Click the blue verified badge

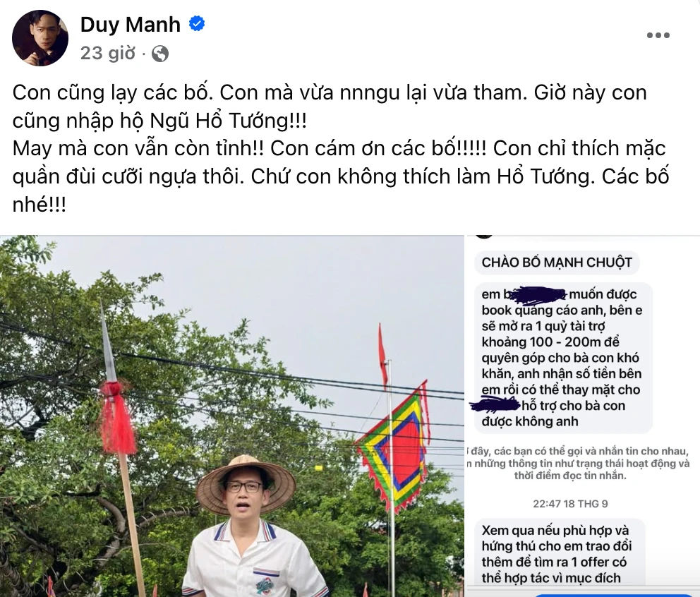pyautogui.click(x=197, y=24)
